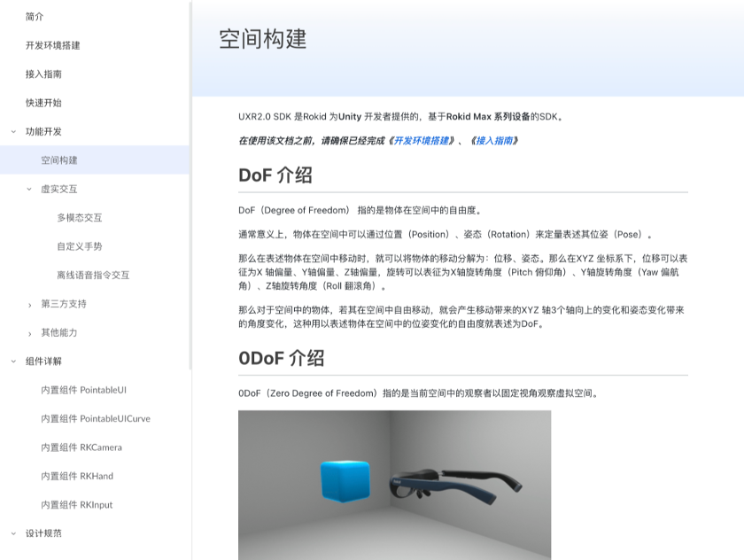Click the 0DoF (Zero Degree of Freedom) description
This screenshot has width=744, height=560.
click(x=418, y=393)
